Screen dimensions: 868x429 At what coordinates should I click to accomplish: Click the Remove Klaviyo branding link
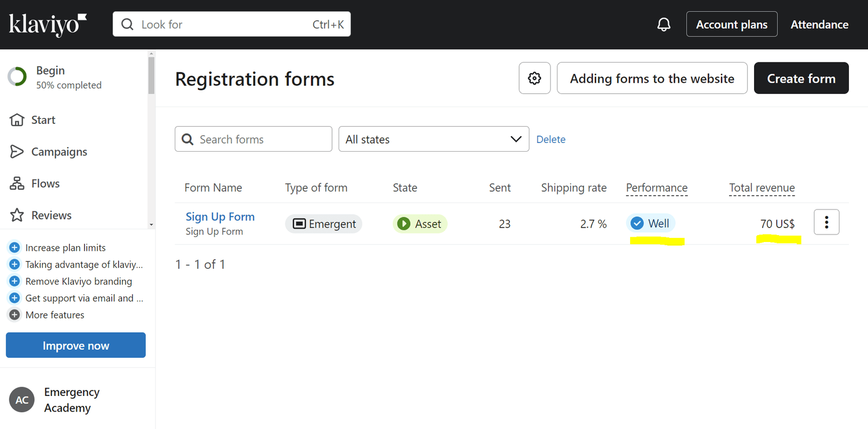79,281
